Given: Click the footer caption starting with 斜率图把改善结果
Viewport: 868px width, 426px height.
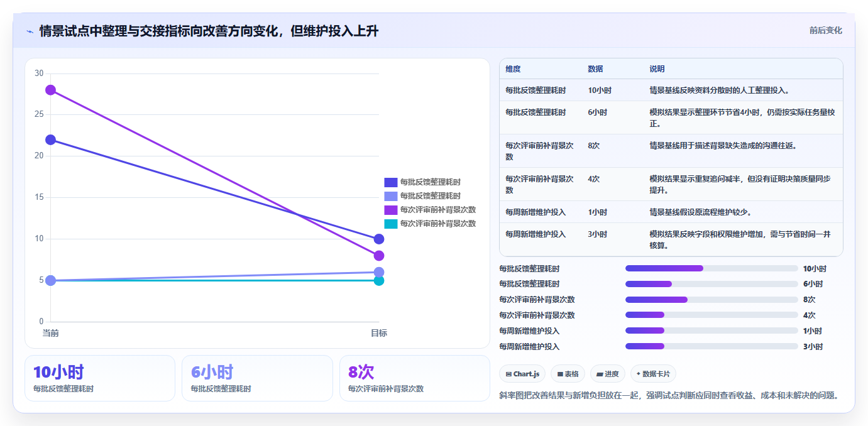Looking at the screenshot, I should coord(669,396).
